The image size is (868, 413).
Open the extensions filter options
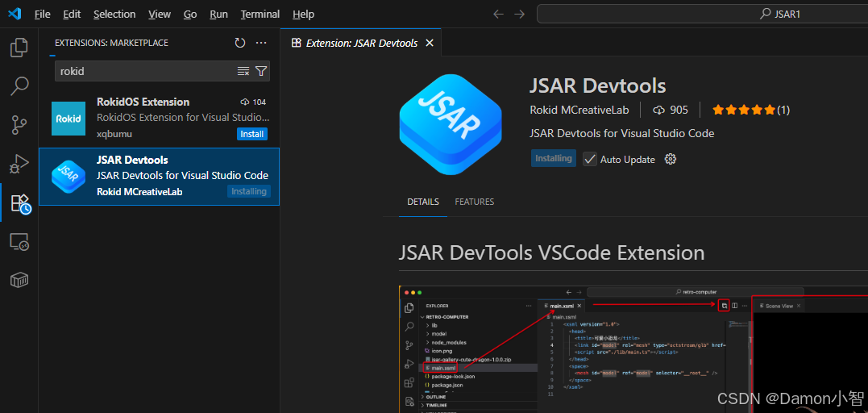tap(261, 71)
